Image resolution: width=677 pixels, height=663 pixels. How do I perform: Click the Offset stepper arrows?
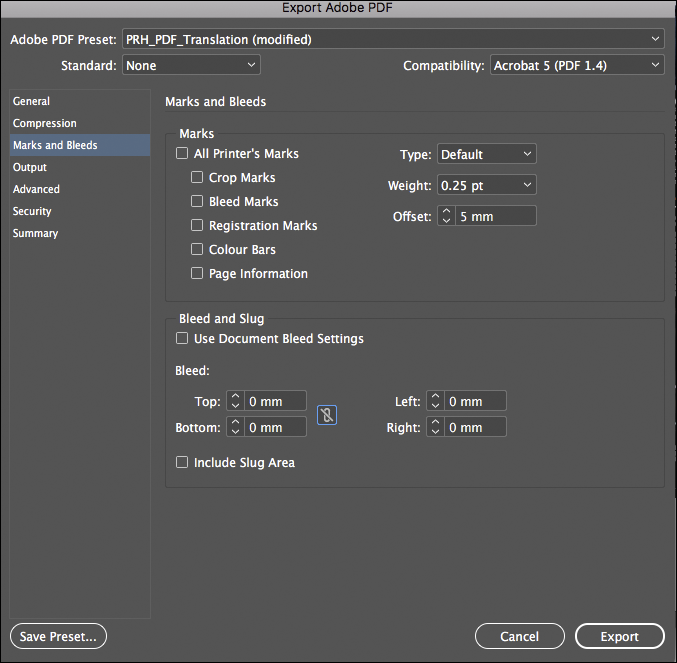[446, 216]
